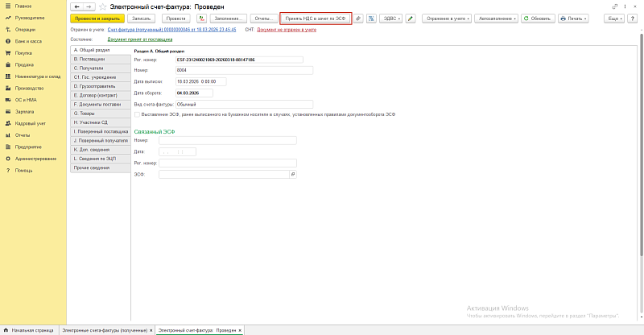
Task: Click Принять НДС в зачет по ЭСФ
Action: pyautogui.click(x=316, y=18)
